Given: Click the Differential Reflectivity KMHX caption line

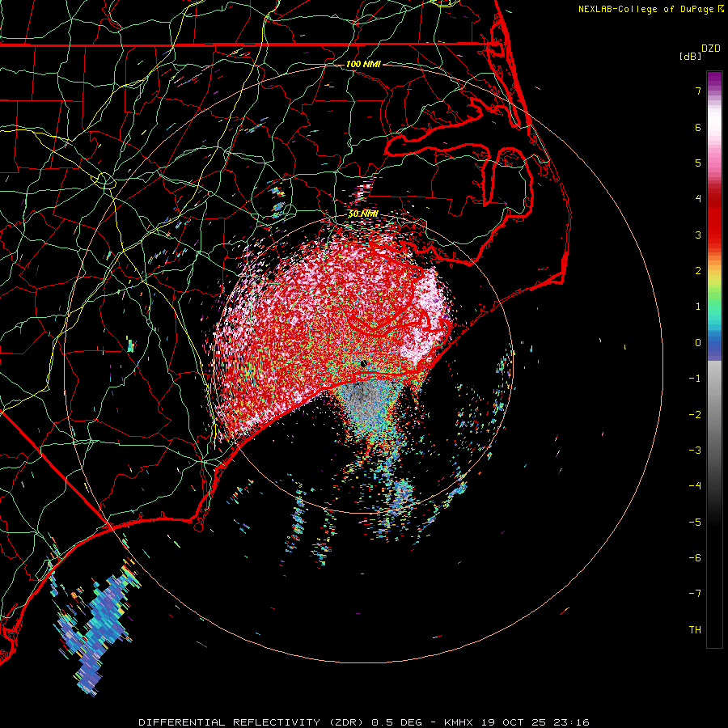Looking at the screenshot, I should (x=364, y=722).
